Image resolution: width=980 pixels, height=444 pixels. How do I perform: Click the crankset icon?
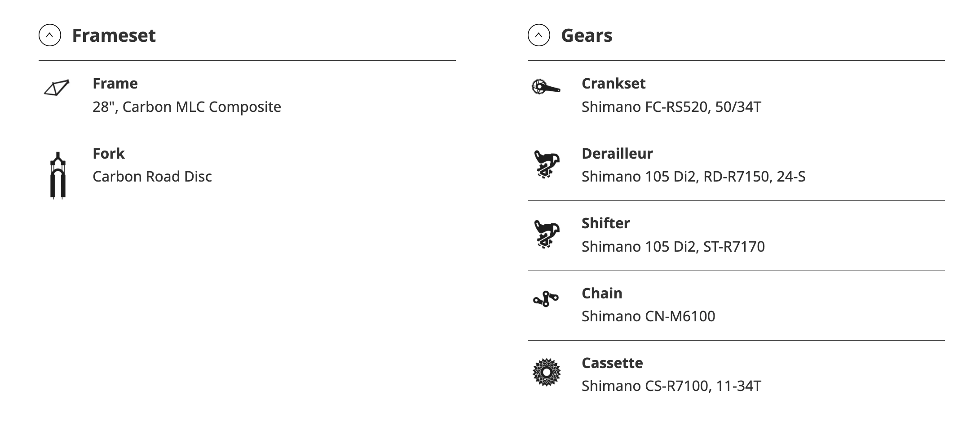546,86
